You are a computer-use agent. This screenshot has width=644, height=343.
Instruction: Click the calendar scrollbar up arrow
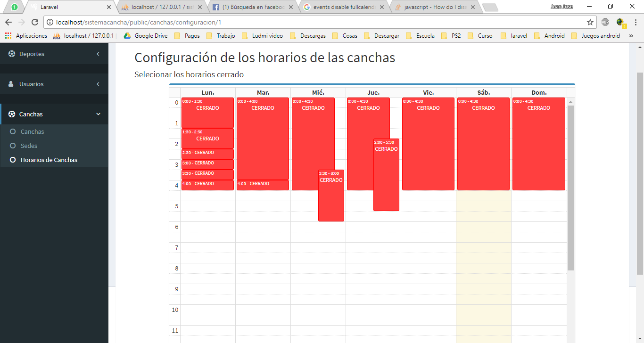(570, 101)
